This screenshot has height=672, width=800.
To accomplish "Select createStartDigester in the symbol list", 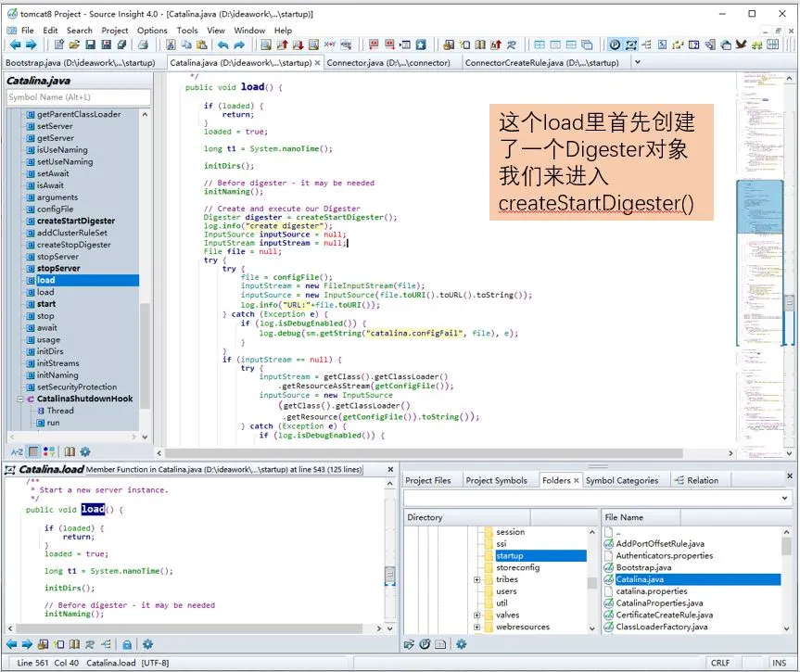I will coord(75,221).
